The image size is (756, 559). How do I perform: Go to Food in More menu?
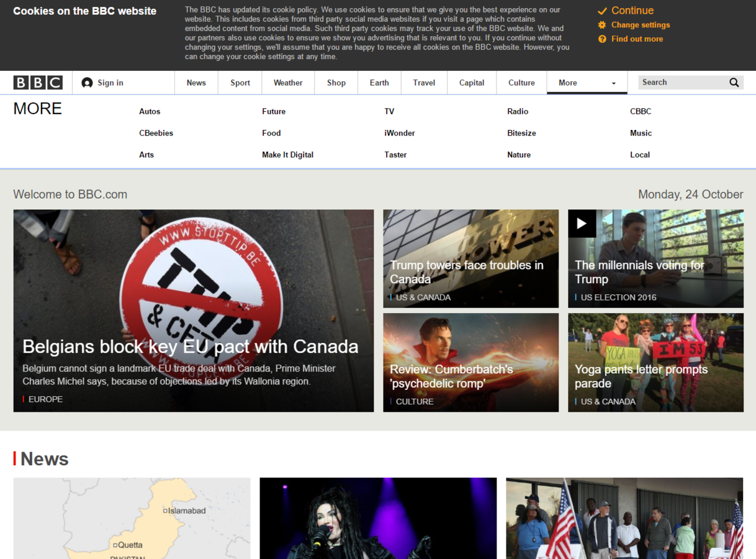pyautogui.click(x=271, y=133)
